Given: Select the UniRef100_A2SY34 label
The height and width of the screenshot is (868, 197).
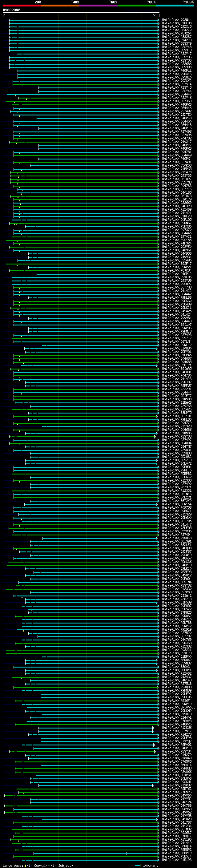Looking at the screenshot, I should pos(177,751).
